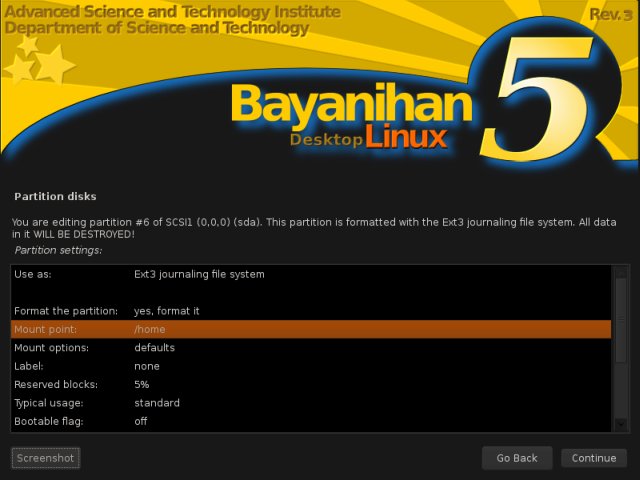The width and height of the screenshot is (640, 480).
Task: Click the Screenshot button
Action: pos(46,458)
